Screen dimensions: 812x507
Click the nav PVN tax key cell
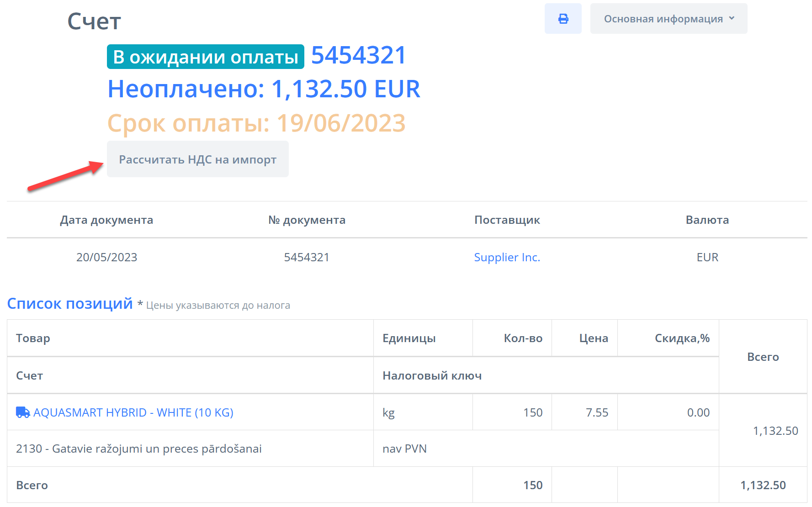click(x=404, y=449)
